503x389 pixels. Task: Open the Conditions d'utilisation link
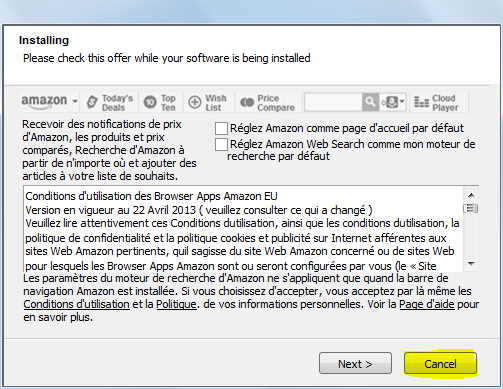click(76, 304)
